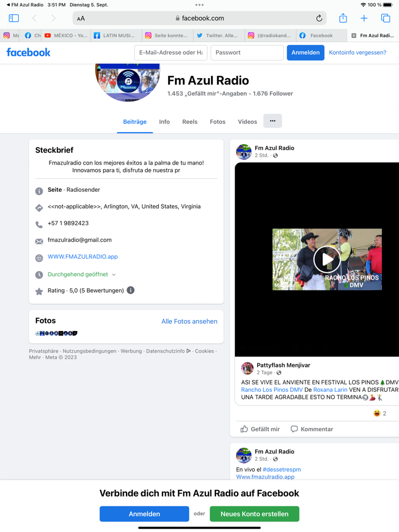Click Gefällt mir like button
Screen dimensions: 399x532
[x=260, y=429]
